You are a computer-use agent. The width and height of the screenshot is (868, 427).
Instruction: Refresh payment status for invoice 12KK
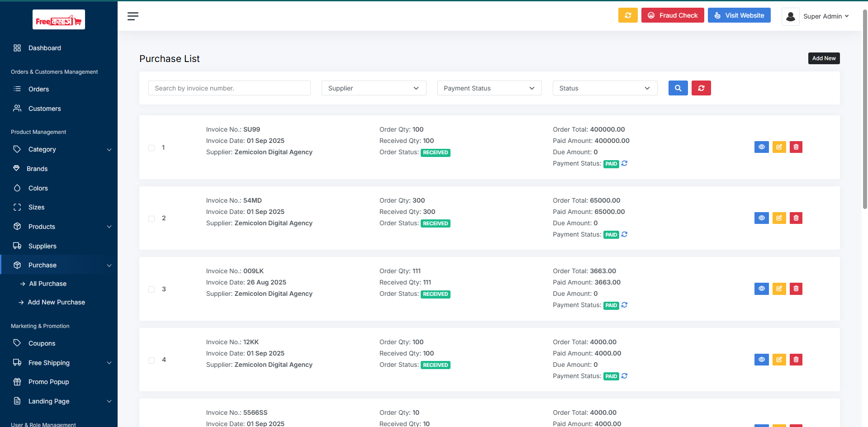[624, 376]
